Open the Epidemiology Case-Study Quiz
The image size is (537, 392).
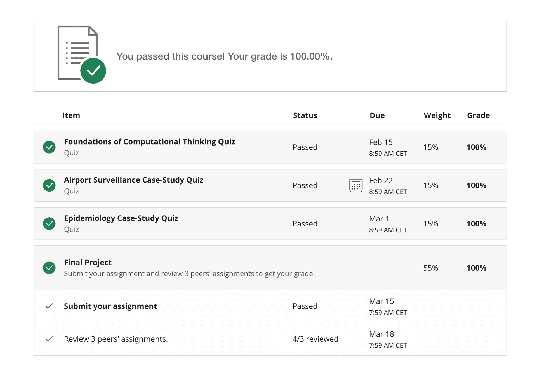[121, 218]
